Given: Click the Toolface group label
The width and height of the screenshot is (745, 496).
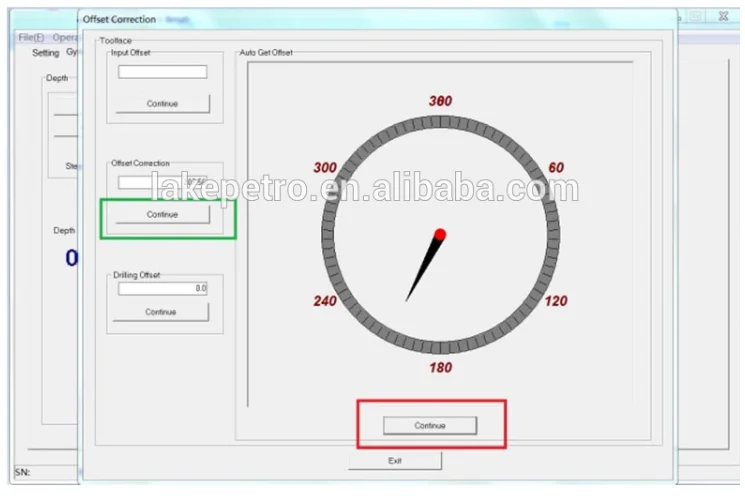Looking at the screenshot, I should [115, 40].
